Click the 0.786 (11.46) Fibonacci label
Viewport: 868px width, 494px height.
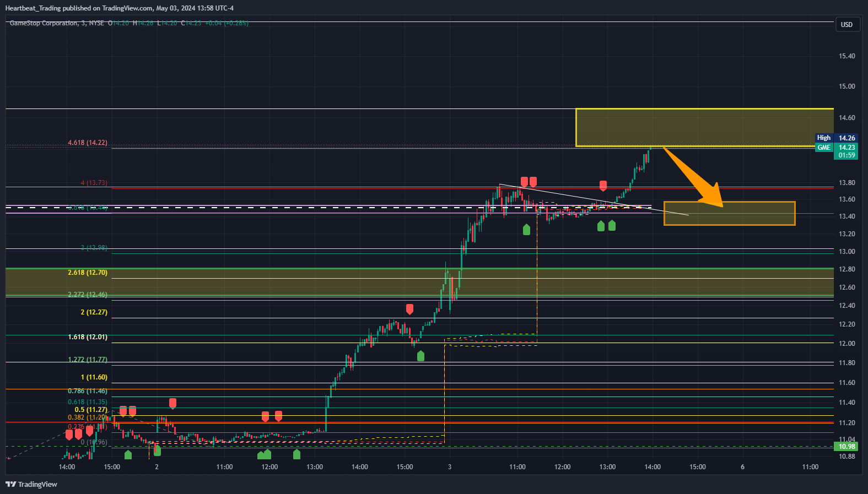[88, 391]
